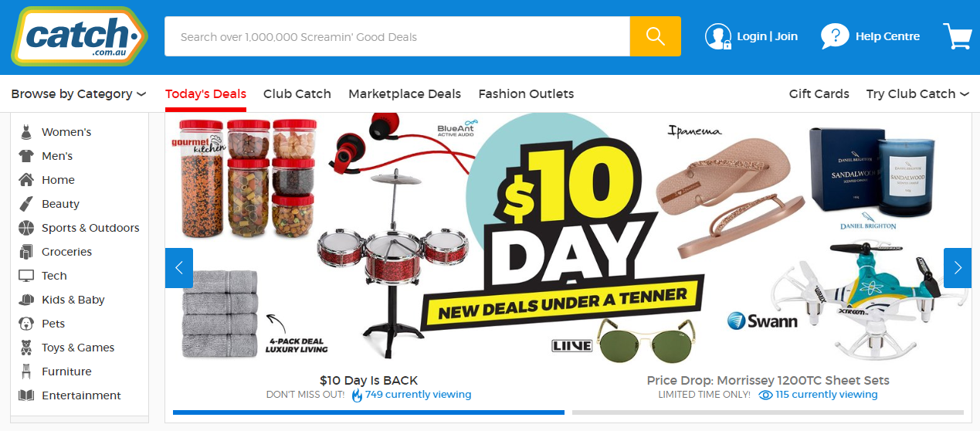Screen dimensions: 980x431
Task: Select the Sports & Outdoors basketball icon
Action: coord(26,228)
